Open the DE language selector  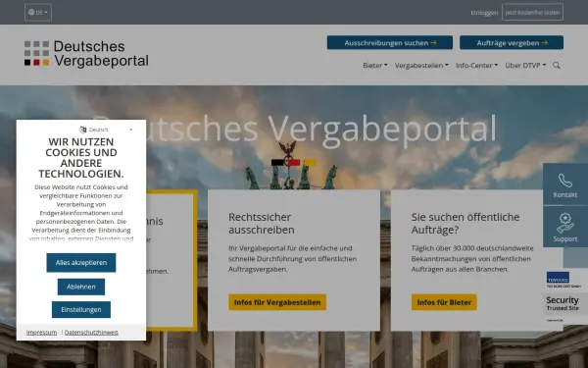38,13
